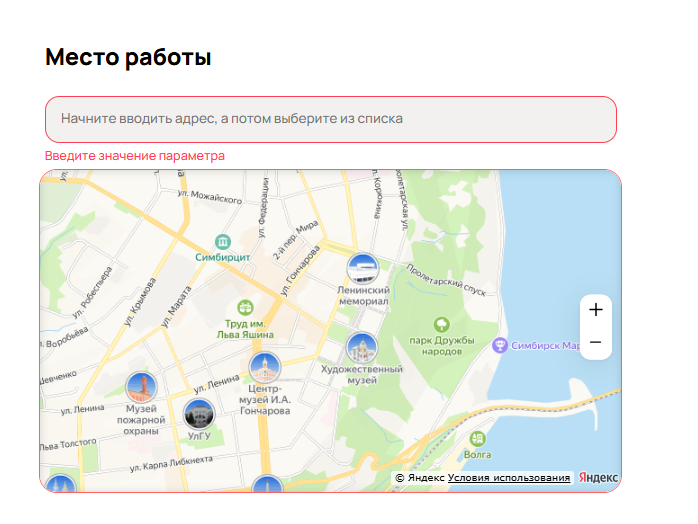This screenshot has width=698, height=524.
Task: Select the Ленинский мемориал landmark icon
Action: [363, 268]
